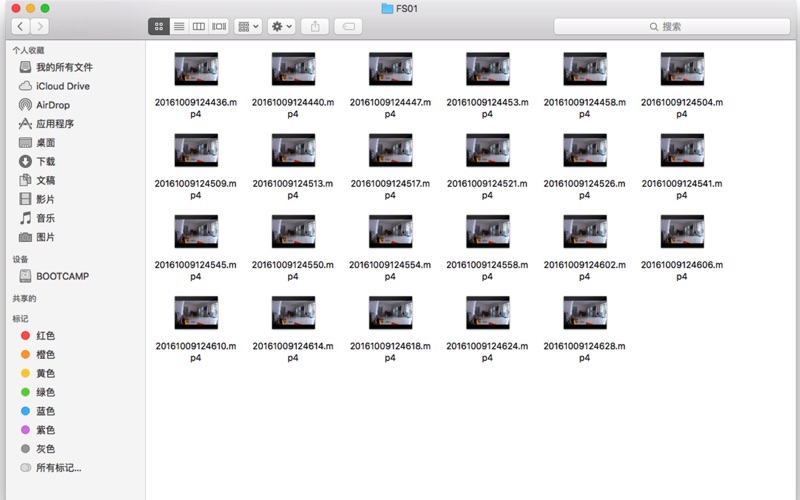Click file name 20161009124628.mp4
Viewport: 800px width, 500px height.
(585, 352)
